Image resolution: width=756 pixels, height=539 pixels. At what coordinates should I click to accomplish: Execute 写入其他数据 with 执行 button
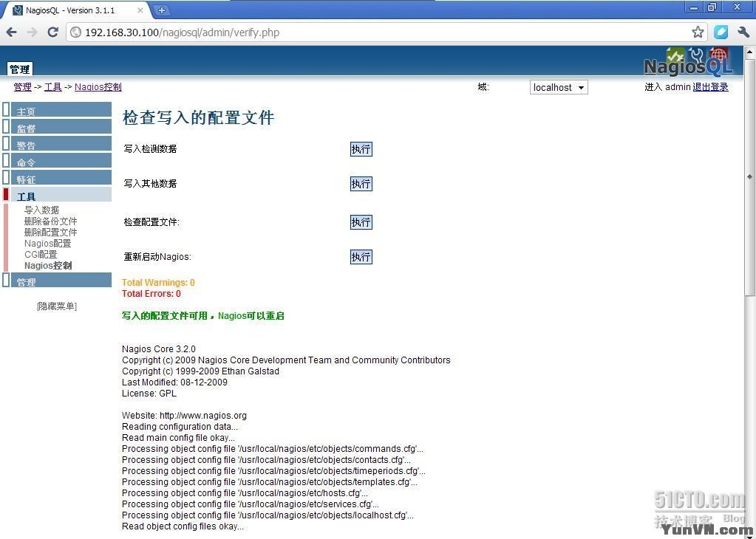coord(361,184)
